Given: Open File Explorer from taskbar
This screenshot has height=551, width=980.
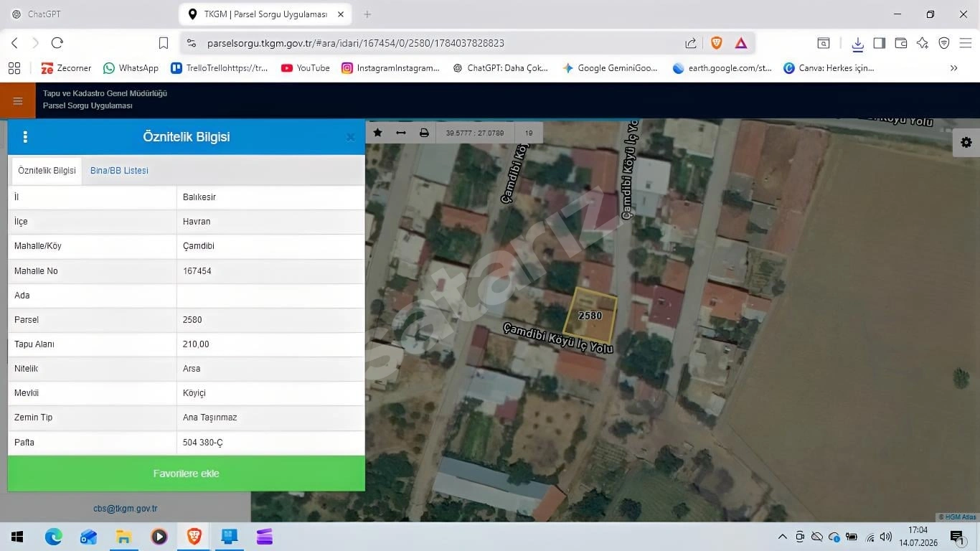Looking at the screenshot, I should click(123, 537).
